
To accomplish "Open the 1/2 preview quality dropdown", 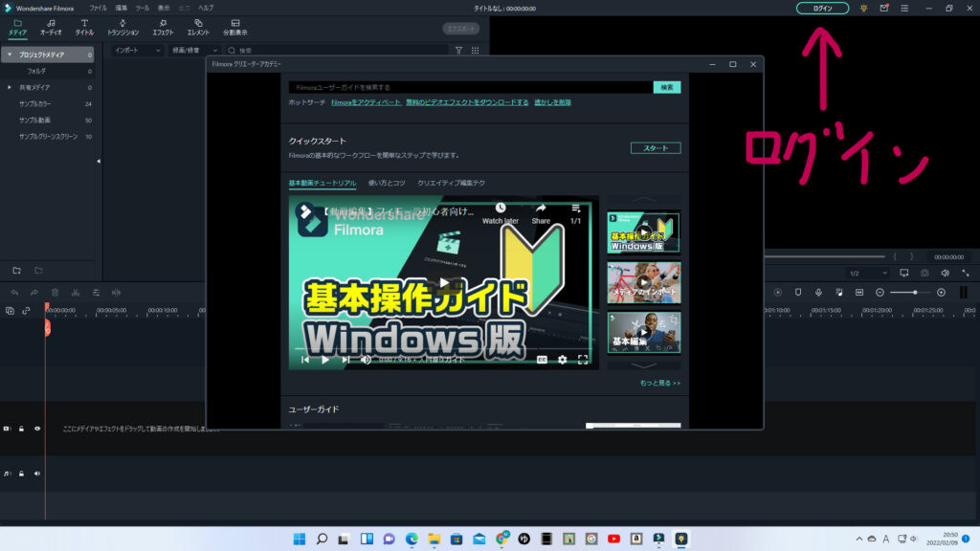I will point(867,273).
